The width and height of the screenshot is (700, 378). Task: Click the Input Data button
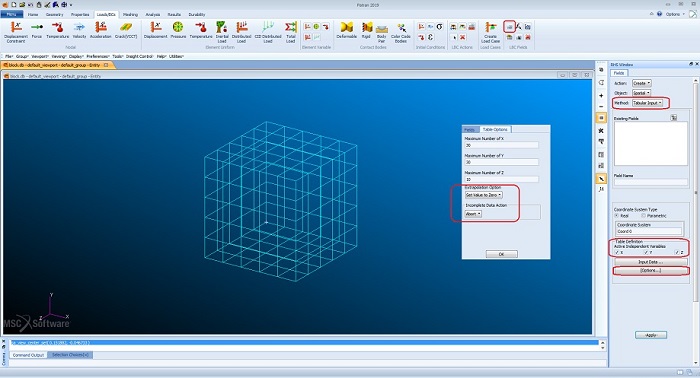pos(650,262)
